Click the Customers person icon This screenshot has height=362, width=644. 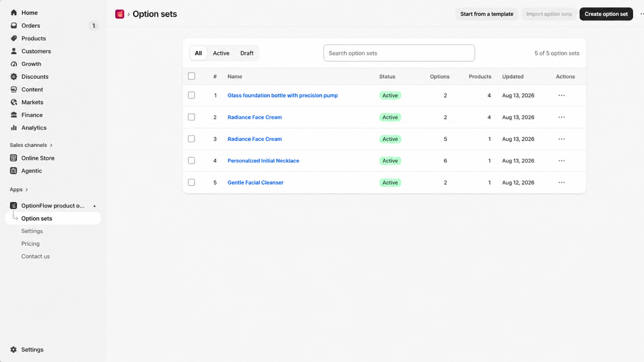coord(14,51)
